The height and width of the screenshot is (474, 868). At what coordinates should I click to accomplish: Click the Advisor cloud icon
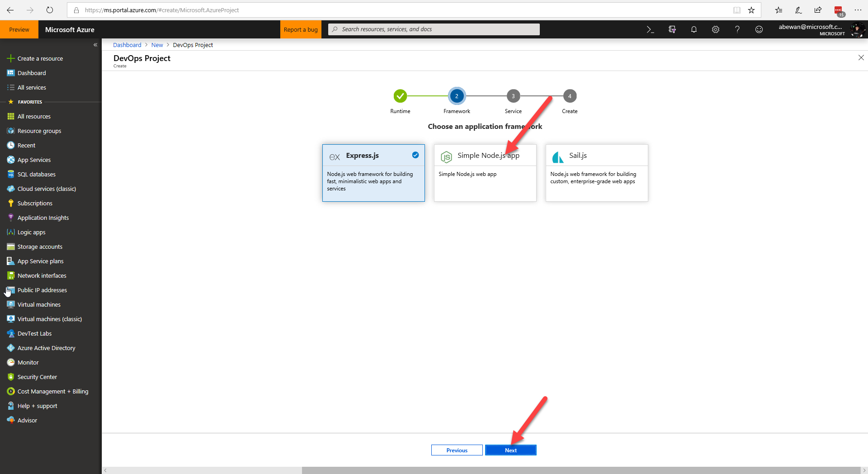click(x=11, y=420)
